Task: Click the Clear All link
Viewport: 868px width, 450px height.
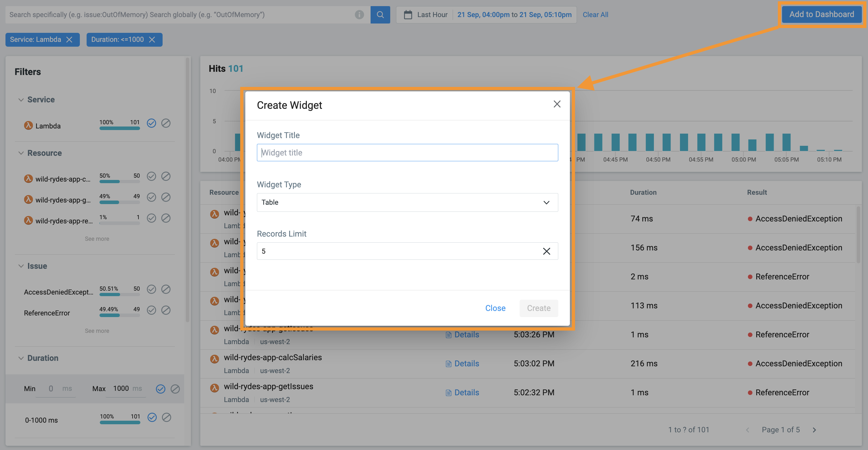Action: tap(595, 14)
